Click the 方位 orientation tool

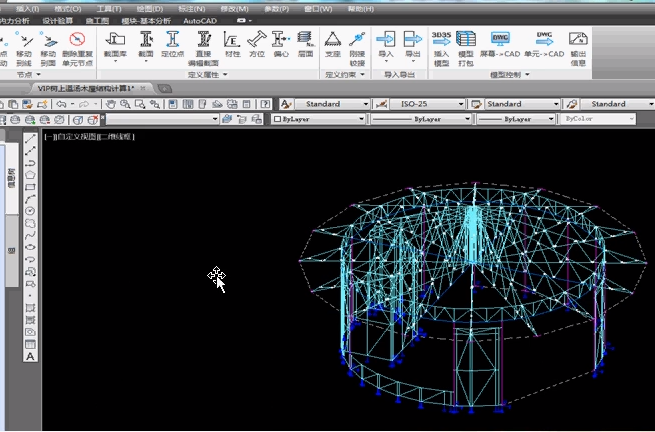(x=256, y=44)
